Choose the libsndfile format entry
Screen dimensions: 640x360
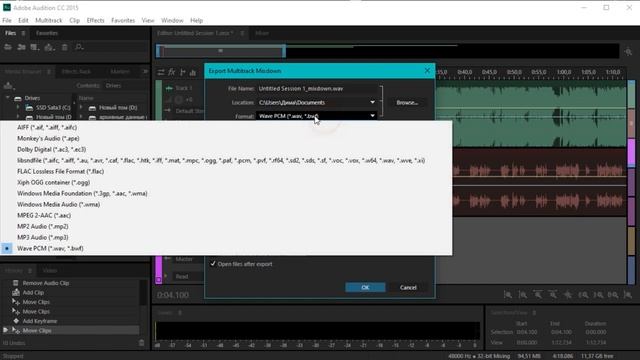(221, 160)
